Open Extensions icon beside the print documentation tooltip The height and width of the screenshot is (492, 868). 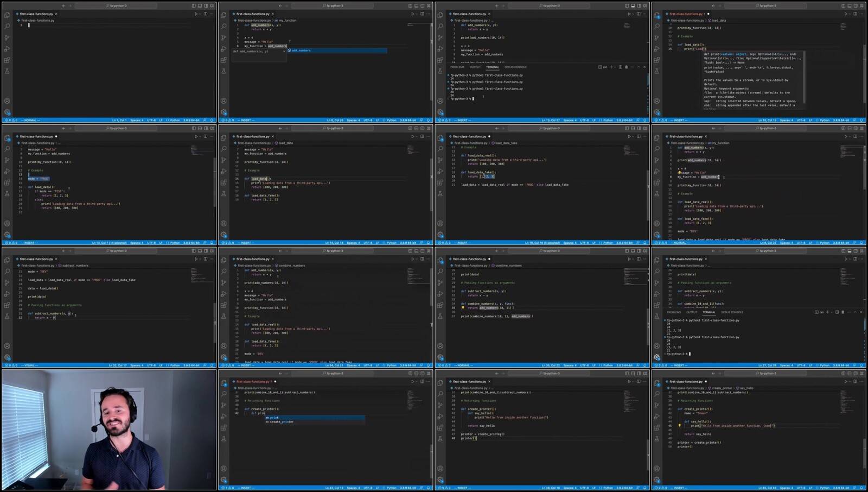(656, 60)
